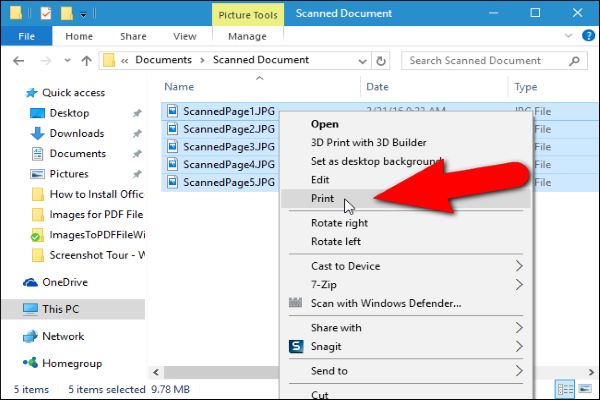Open the Manage Picture Tools tab
The width and height of the screenshot is (600, 400).
[247, 36]
